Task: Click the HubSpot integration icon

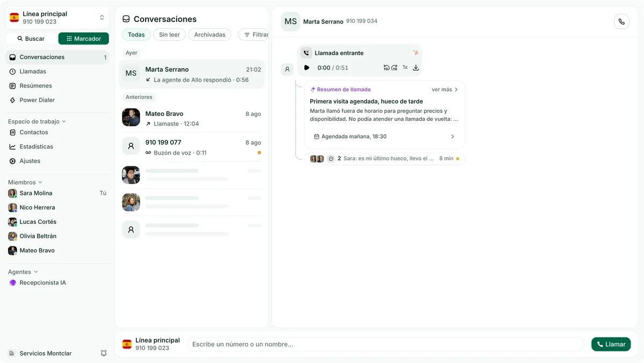Action: pos(415,53)
